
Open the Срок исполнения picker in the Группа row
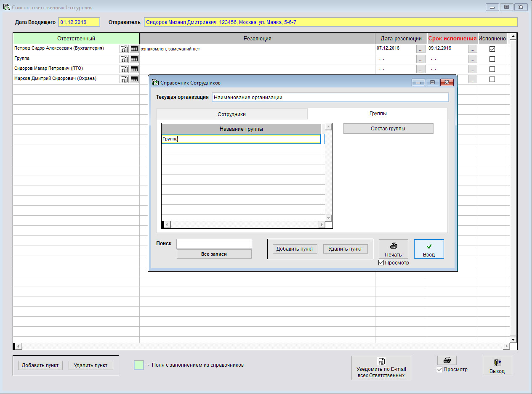pos(472,59)
